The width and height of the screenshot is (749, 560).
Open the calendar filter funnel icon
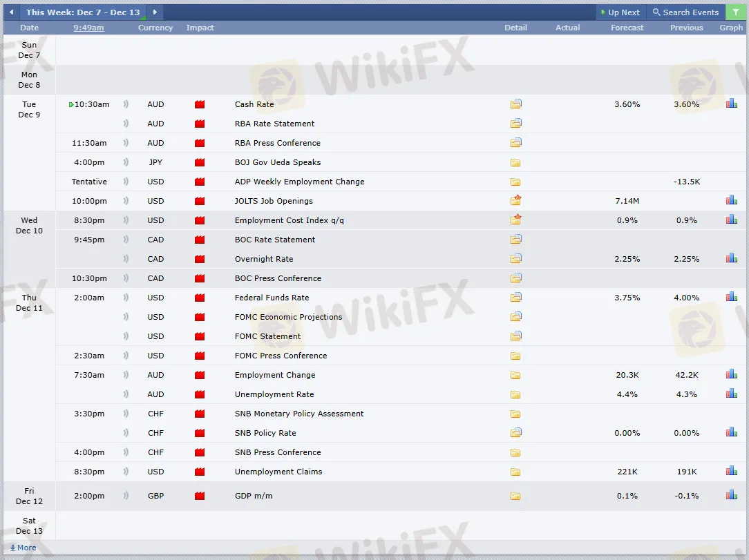click(735, 12)
